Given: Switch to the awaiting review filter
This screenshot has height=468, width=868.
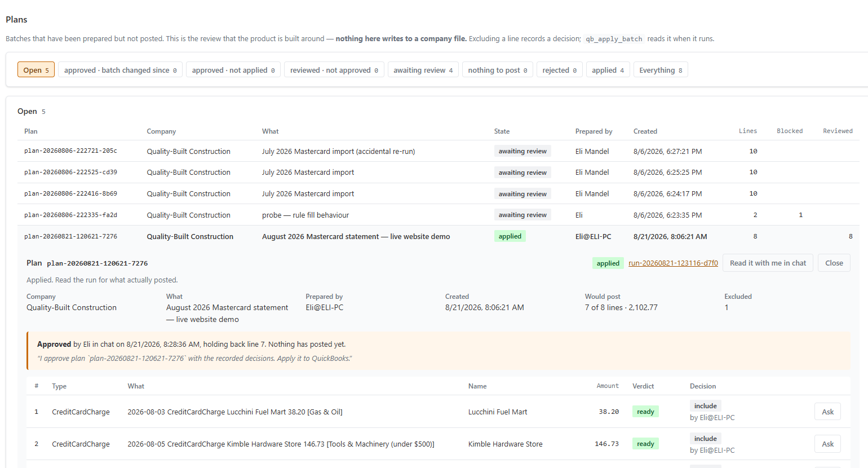Looking at the screenshot, I should 423,70.
